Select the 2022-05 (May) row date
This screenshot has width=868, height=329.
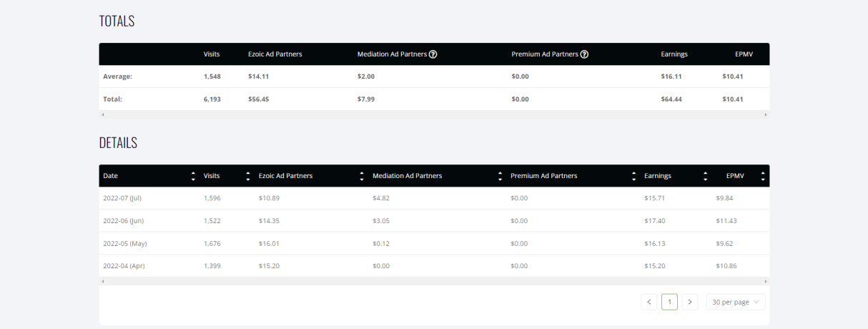(x=124, y=243)
